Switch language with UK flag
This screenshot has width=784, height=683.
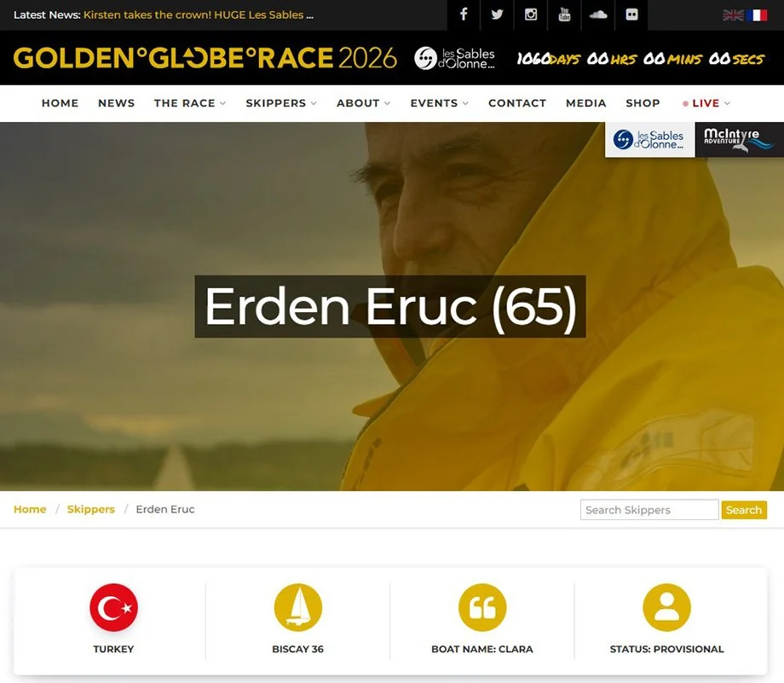pyautogui.click(x=733, y=15)
